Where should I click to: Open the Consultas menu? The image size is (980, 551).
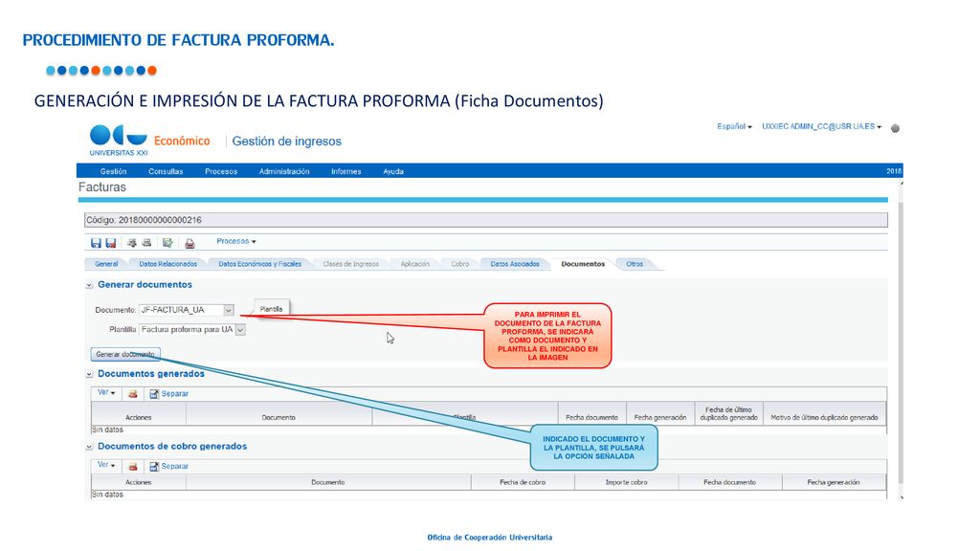pyautogui.click(x=166, y=171)
